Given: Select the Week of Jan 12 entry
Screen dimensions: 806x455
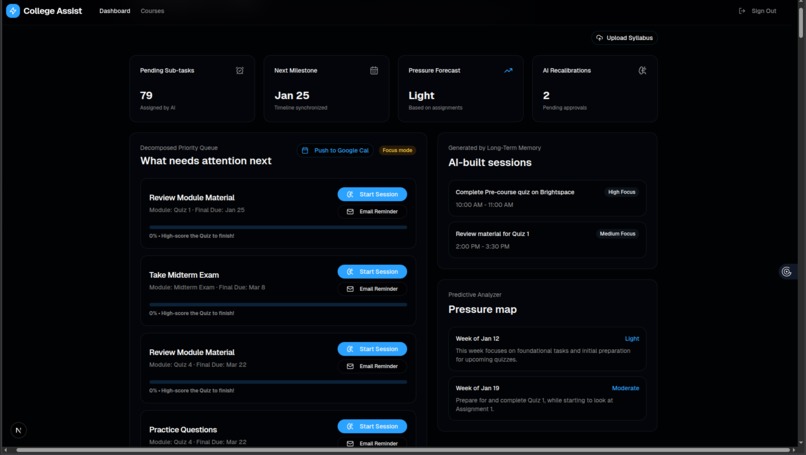Looking at the screenshot, I should click(547, 349).
